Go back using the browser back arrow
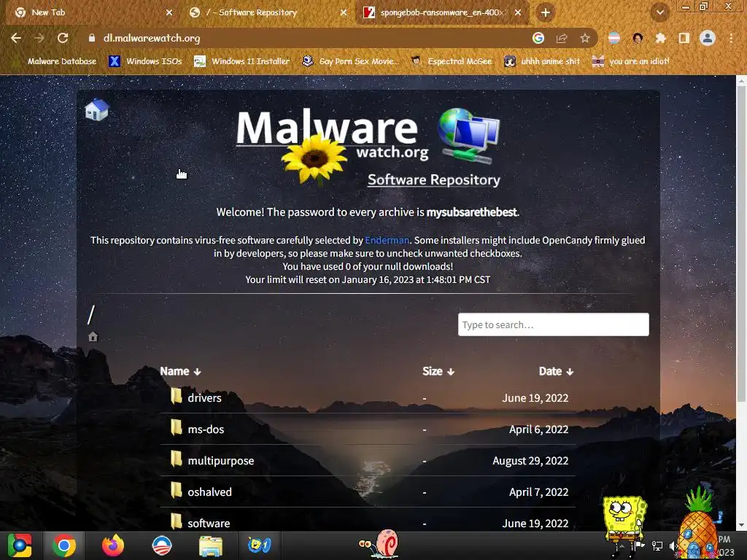 coord(16,38)
